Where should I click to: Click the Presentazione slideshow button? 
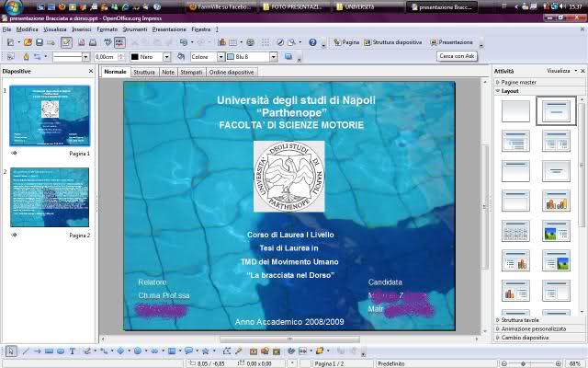tap(455, 42)
